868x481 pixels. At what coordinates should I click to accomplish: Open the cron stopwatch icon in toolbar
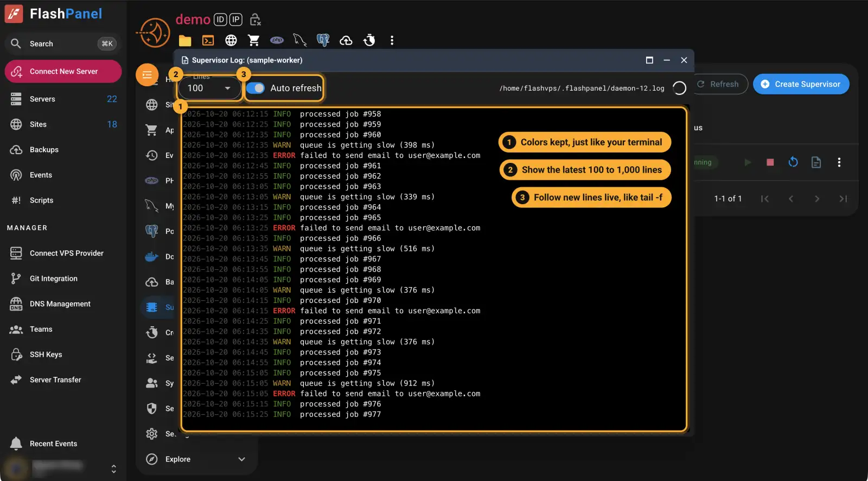(369, 40)
